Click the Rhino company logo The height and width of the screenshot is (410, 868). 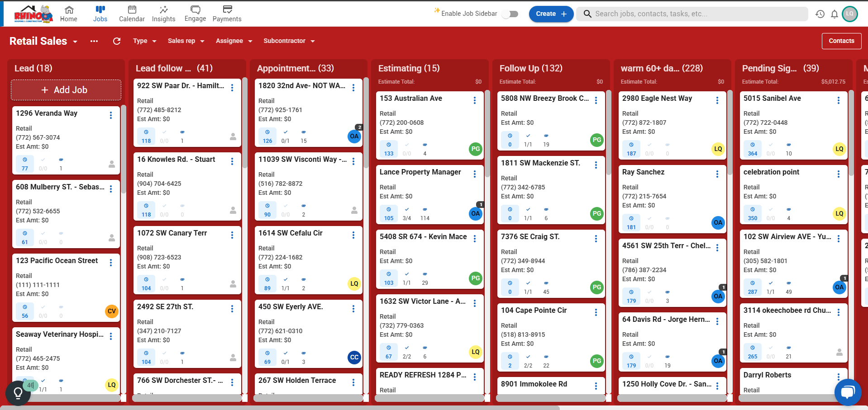[x=33, y=14]
